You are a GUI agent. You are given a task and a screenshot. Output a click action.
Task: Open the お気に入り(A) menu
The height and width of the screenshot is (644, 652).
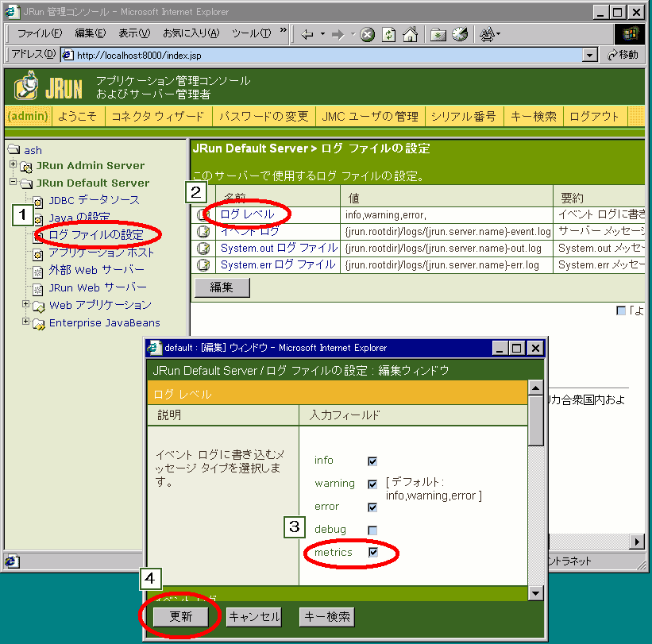(191, 33)
